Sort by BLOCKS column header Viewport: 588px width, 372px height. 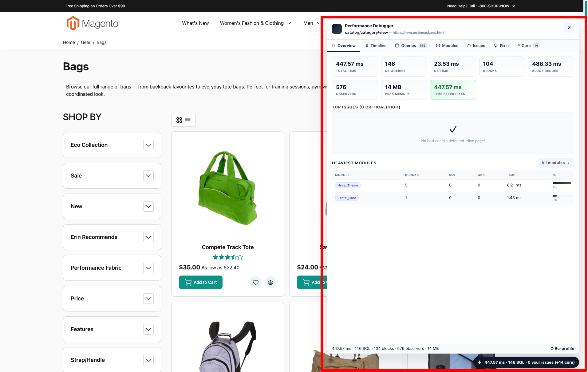(412, 175)
